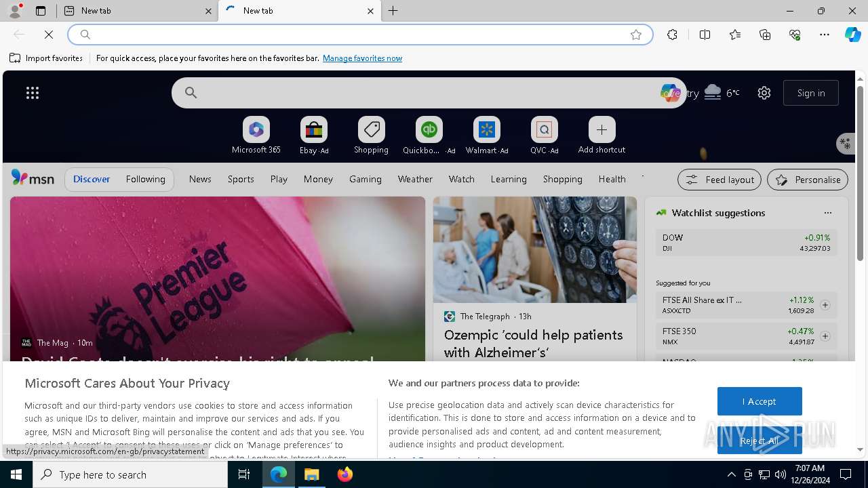
Task: Open the Play category
Action: [x=279, y=179]
